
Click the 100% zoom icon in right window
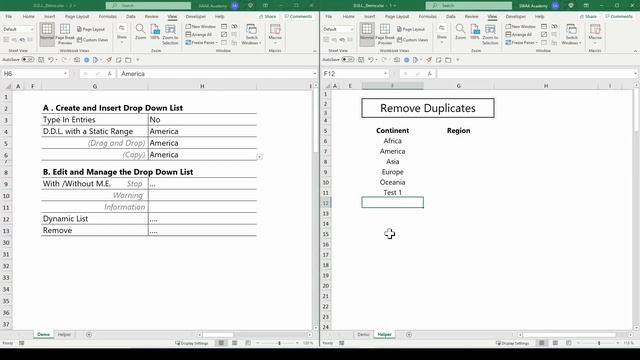point(475,32)
